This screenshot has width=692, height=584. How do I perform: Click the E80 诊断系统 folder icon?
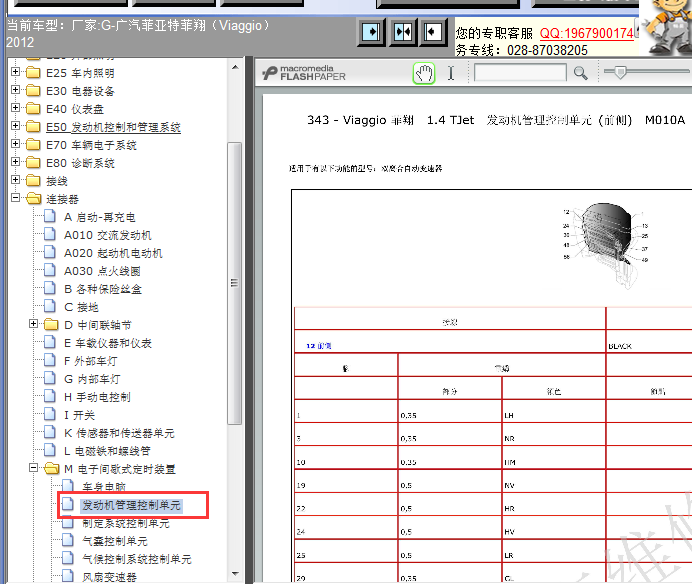[33, 162]
